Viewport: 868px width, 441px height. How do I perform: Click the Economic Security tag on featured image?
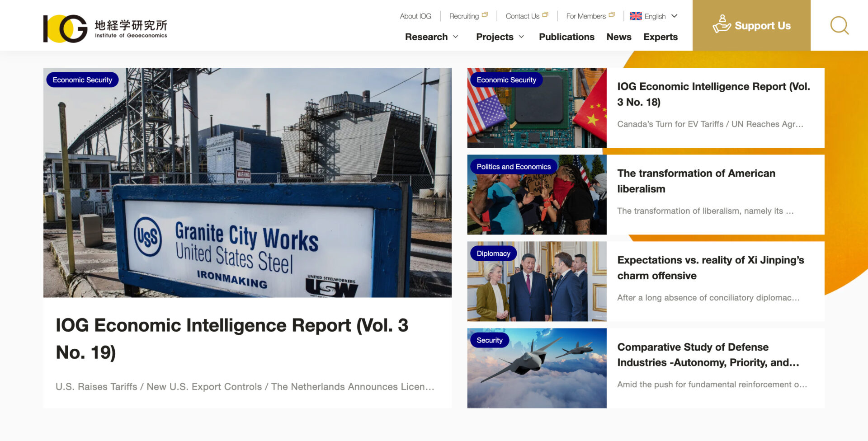(82, 80)
